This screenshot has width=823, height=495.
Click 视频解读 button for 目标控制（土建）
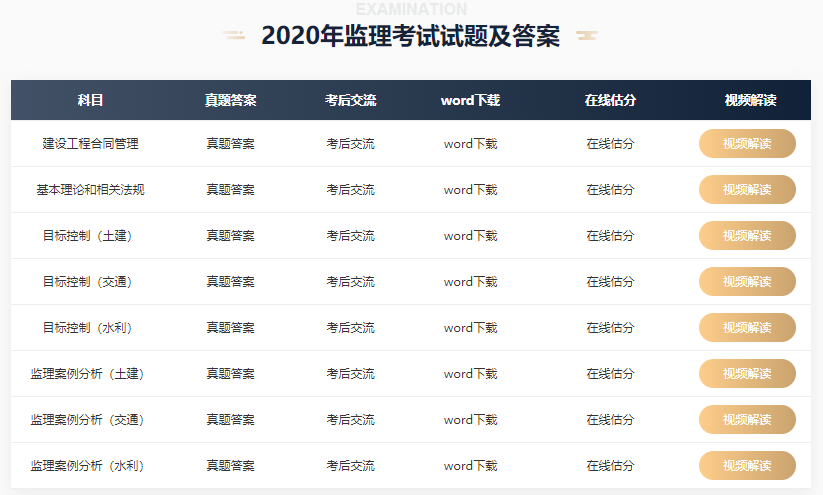(x=747, y=236)
